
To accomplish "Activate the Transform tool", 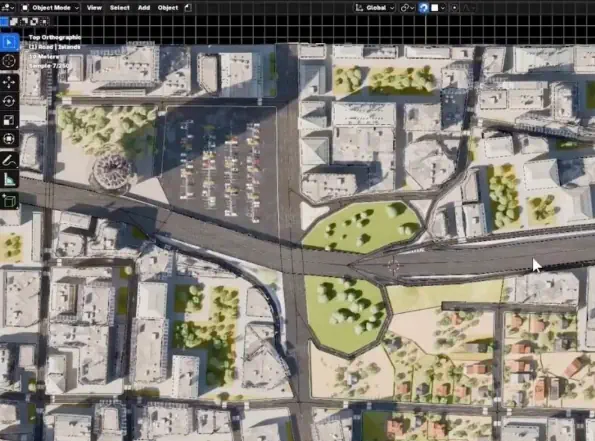I will point(9,139).
